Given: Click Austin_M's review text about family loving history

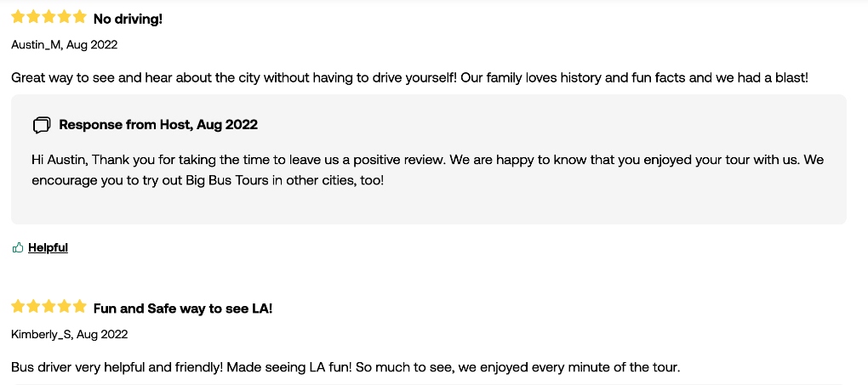Looking at the screenshot, I should pos(409,78).
